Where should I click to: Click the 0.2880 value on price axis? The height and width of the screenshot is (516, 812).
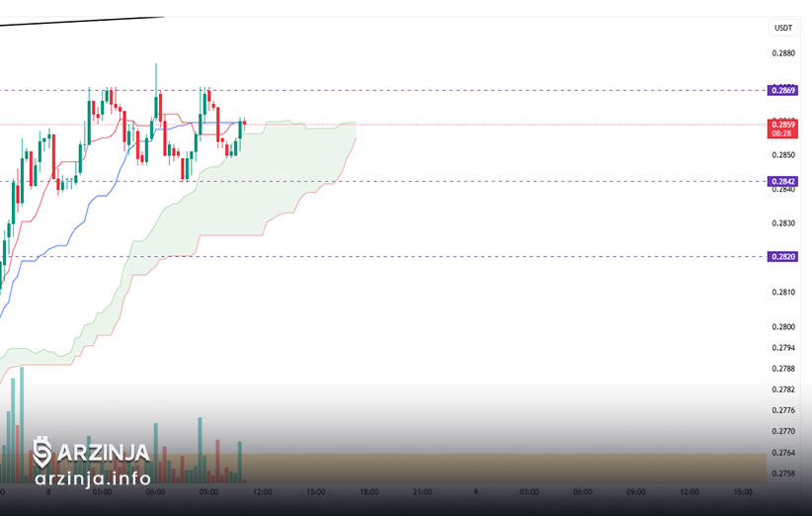(x=783, y=52)
